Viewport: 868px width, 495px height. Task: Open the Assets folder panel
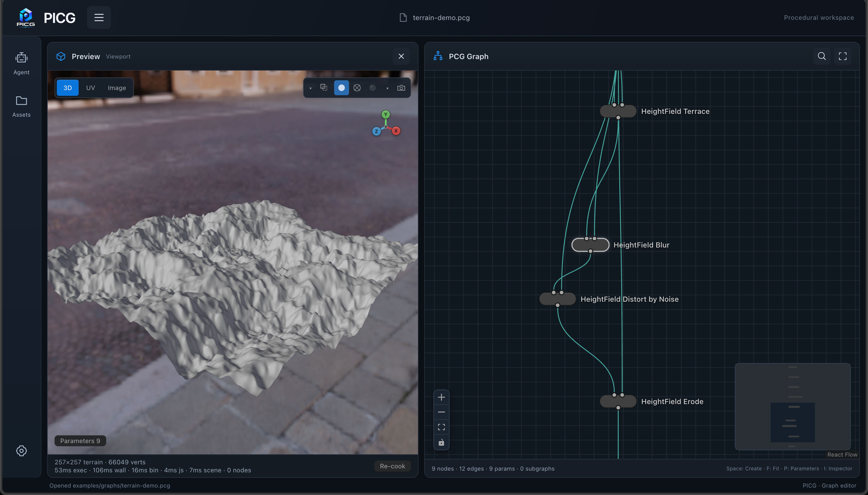pyautogui.click(x=22, y=106)
